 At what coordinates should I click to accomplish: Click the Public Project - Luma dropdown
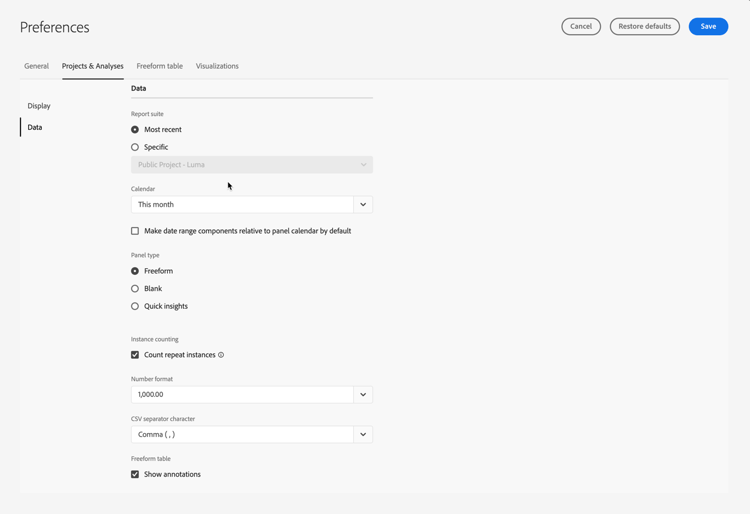pyautogui.click(x=251, y=165)
